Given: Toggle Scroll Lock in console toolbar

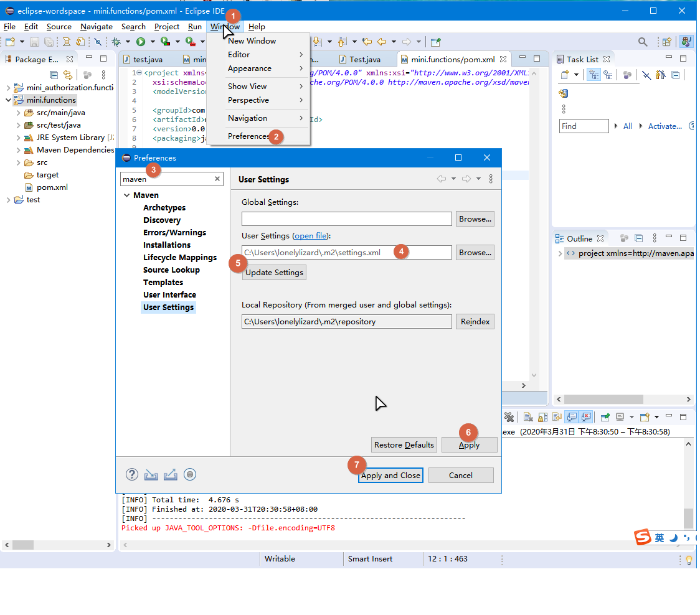Looking at the screenshot, I should pyautogui.click(x=543, y=417).
